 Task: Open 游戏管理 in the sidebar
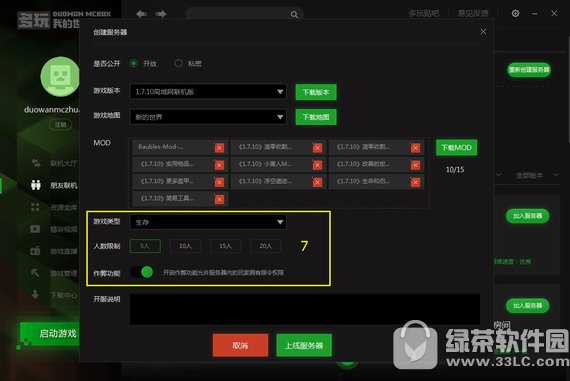coord(55,273)
